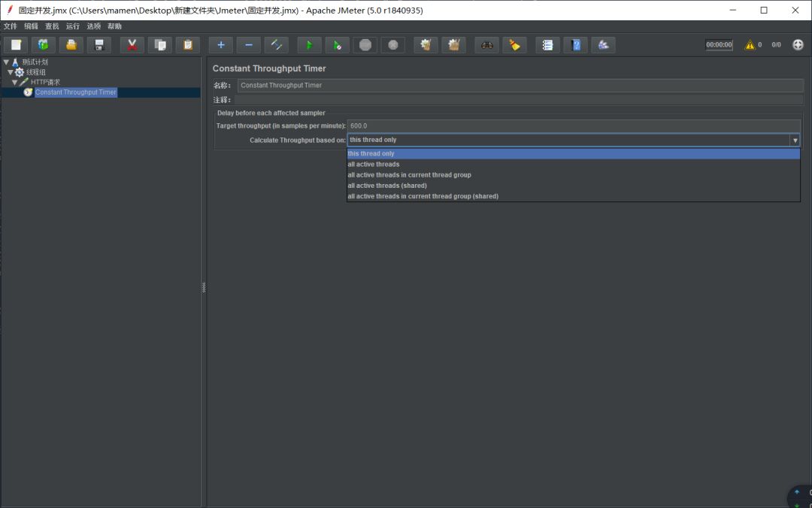This screenshot has height=508, width=812.
Task: Click the 注释 comments input field
Action: click(518, 99)
